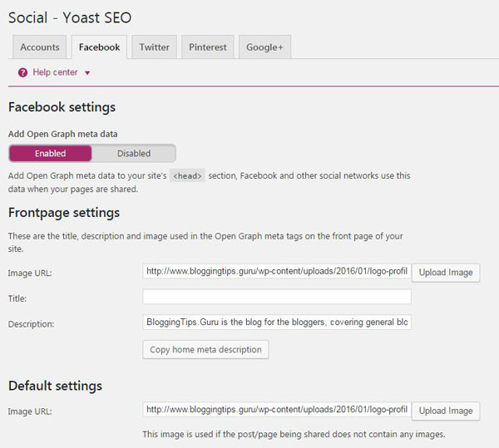Open the Twitter tab

click(x=155, y=47)
